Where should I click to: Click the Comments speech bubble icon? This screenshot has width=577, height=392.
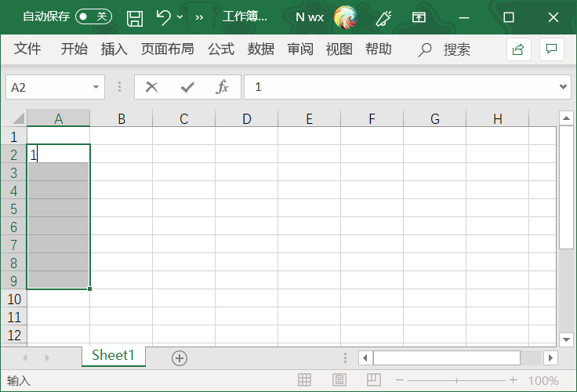click(552, 49)
